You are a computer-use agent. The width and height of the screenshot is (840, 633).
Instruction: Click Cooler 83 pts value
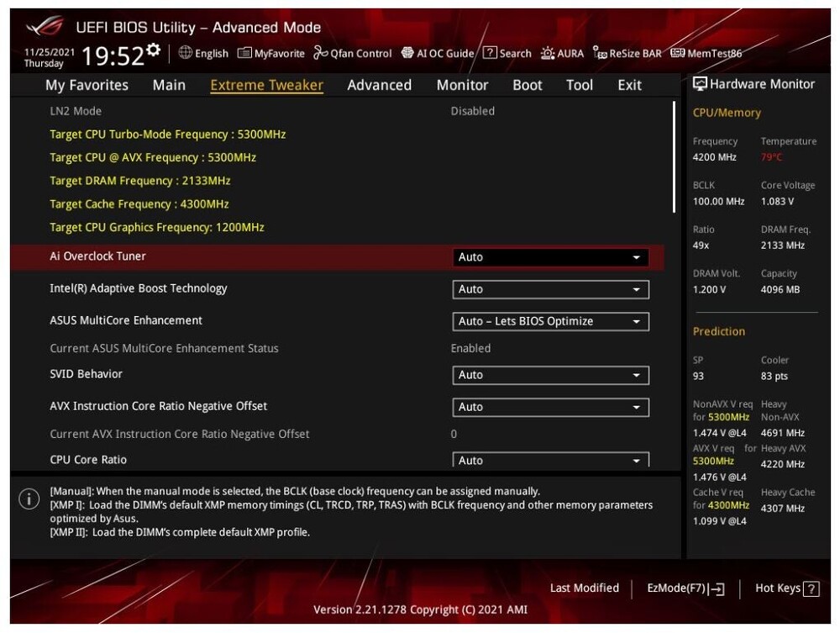pyautogui.click(x=774, y=377)
